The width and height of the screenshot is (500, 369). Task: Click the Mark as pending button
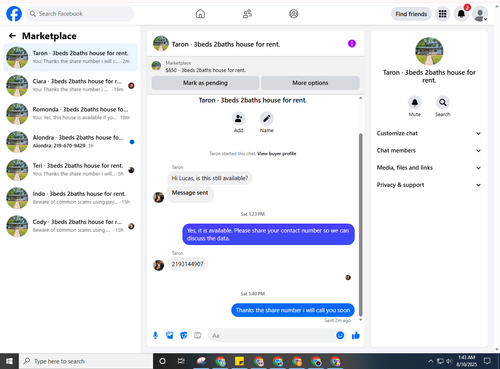click(x=205, y=83)
